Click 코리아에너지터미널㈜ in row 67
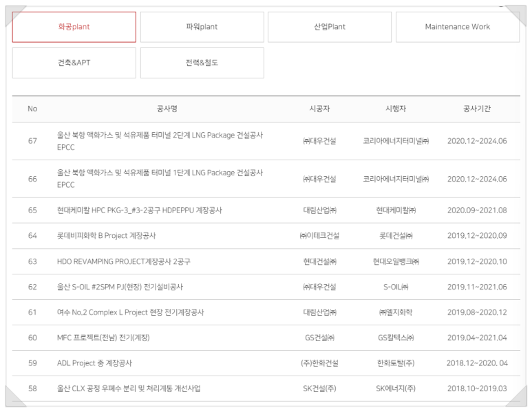The width and height of the screenshot is (532, 412). [396, 141]
